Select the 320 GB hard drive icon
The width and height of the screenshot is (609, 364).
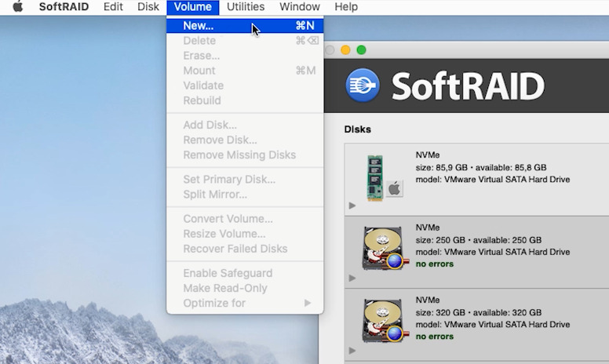coord(385,321)
